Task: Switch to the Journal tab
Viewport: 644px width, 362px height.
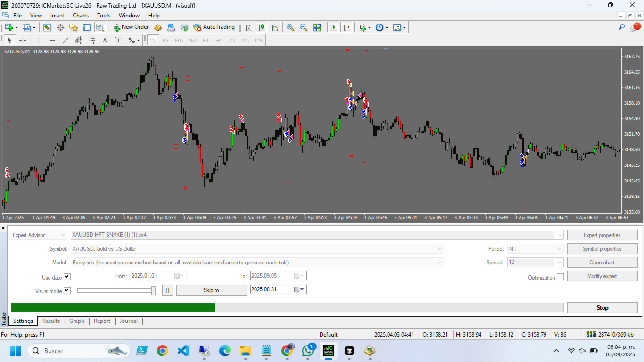Action: (129, 321)
